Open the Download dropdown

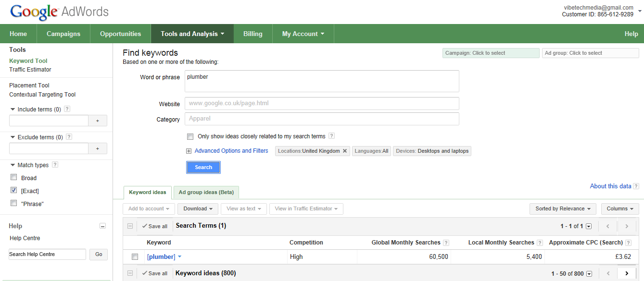click(198, 208)
